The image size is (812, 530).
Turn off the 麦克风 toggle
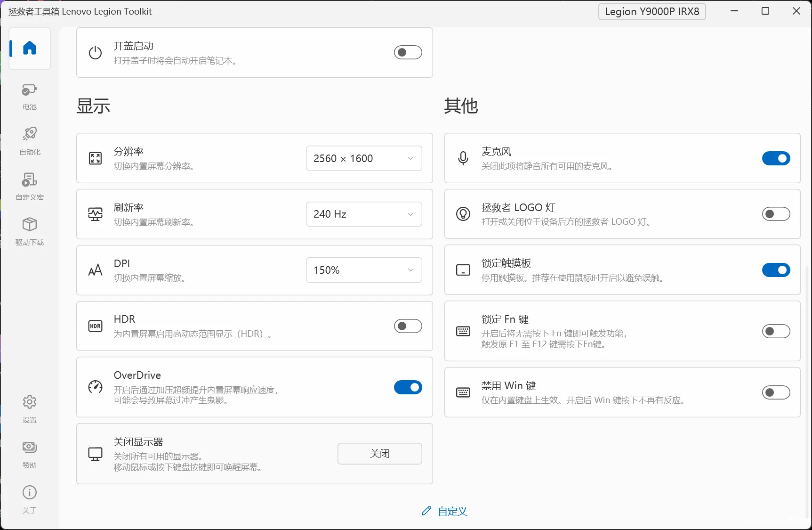[x=776, y=158]
